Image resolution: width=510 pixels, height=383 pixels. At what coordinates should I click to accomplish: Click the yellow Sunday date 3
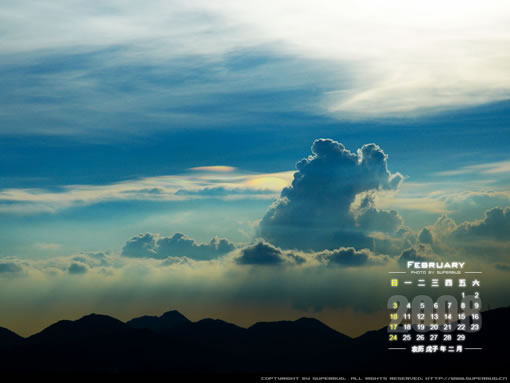[x=395, y=306]
